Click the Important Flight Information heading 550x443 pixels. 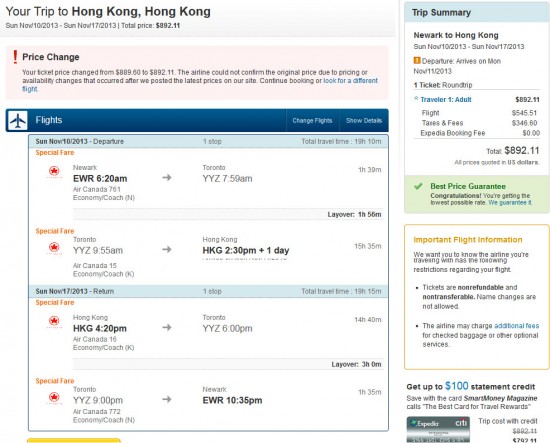[x=468, y=240]
